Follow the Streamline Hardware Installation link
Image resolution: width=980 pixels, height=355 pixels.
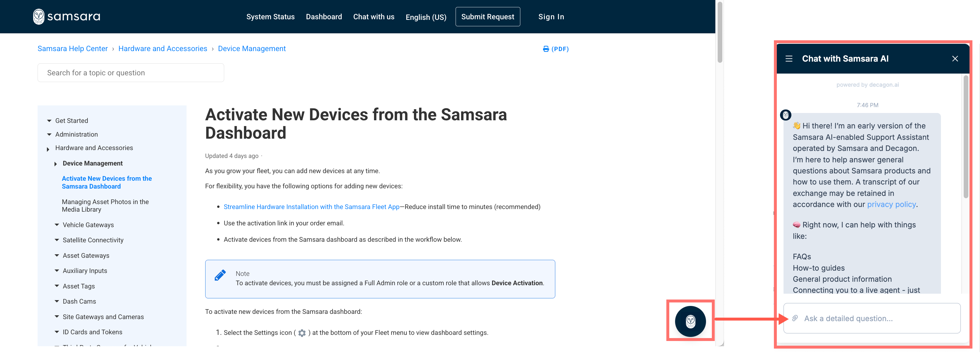311,207
